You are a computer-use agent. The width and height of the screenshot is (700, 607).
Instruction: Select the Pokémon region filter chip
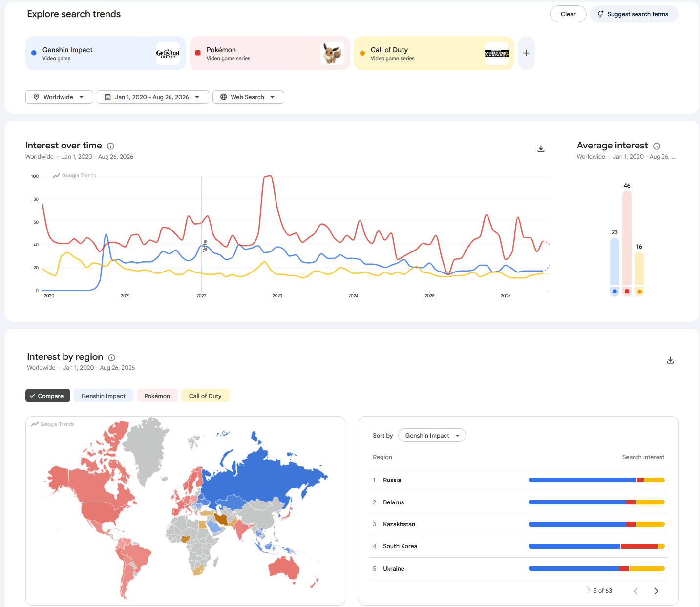click(x=157, y=396)
